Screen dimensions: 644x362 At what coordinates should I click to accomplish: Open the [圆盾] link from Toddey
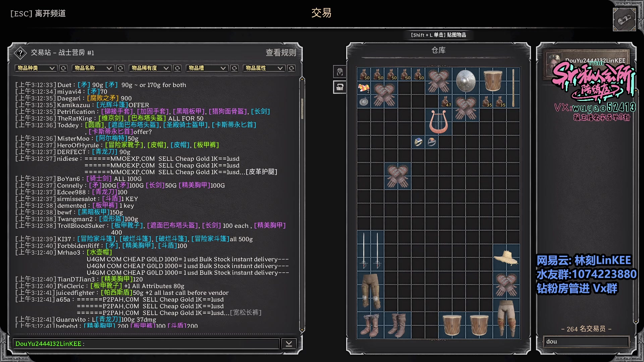tap(95, 125)
